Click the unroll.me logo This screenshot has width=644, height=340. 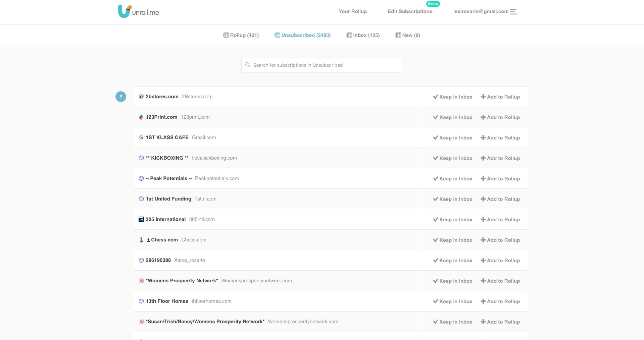pyautogui.click(x=138, y=11)
